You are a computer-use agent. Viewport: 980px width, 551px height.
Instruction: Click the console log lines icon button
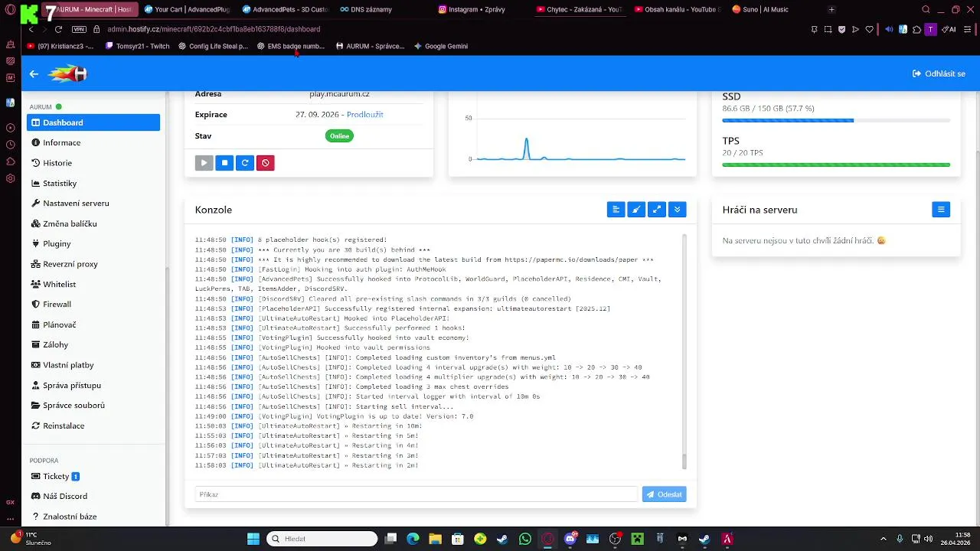[616, 210]
